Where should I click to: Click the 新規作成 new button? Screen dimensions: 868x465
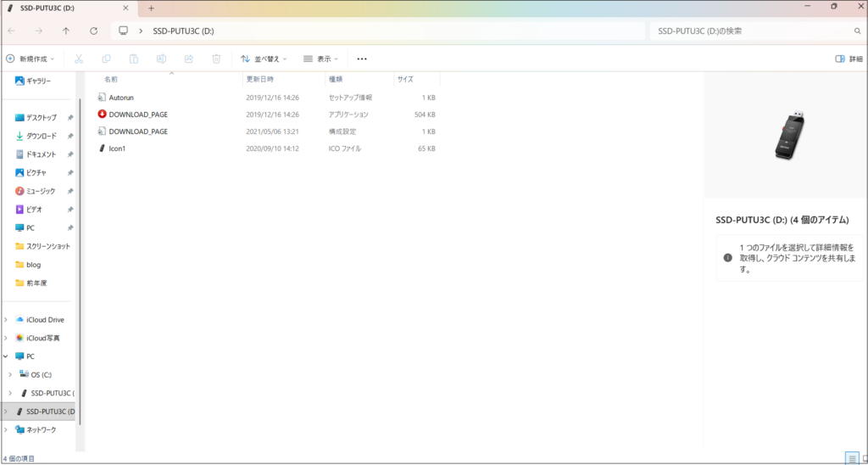30,59
